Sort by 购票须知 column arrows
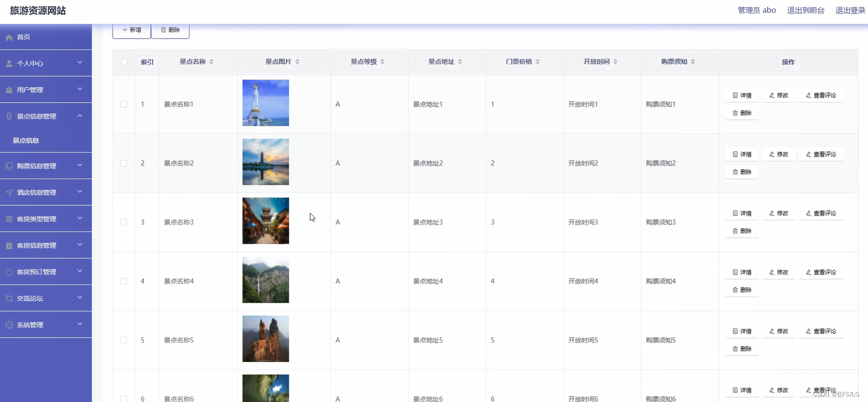 coord(693,62)
